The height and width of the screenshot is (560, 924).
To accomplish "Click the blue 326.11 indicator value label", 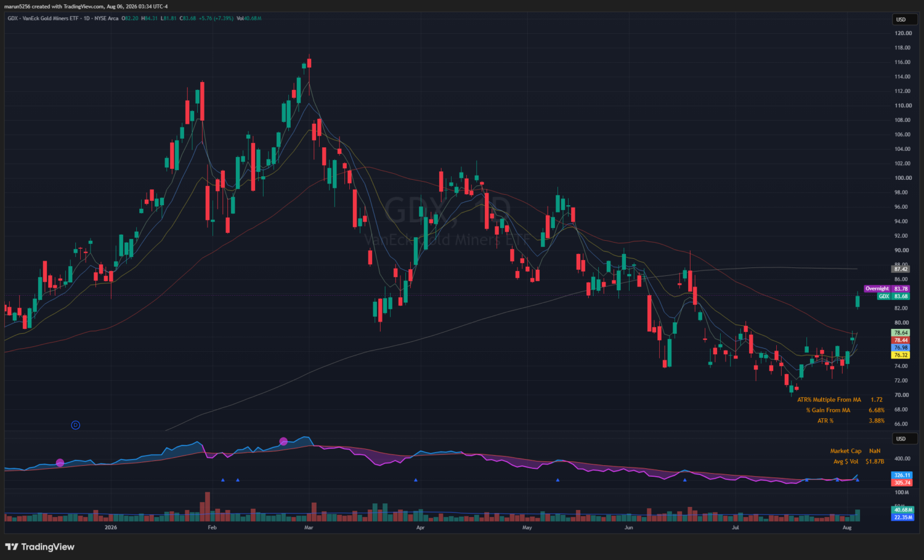I will click(902, 475).
